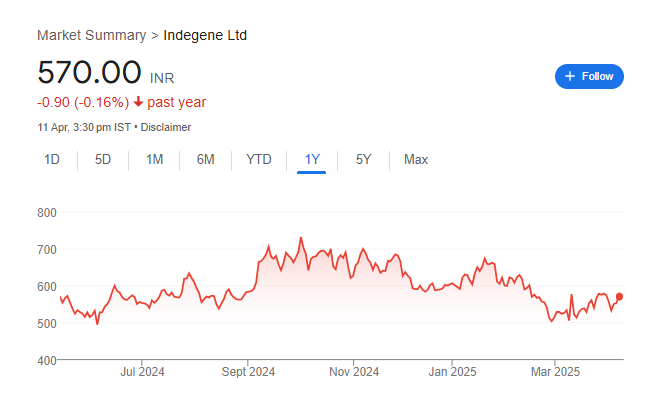Click the Jul 2024 axis label

[x=142, y=372]
